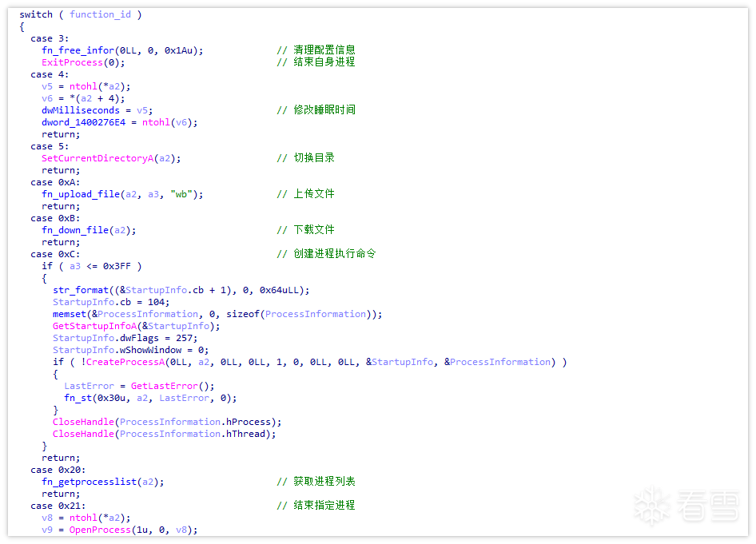Click the 'if ( a3 <= 0x3FF )' condition
The width and height of the screenshot is (756, 544).
pyautogui.click(x=92, y=266)
